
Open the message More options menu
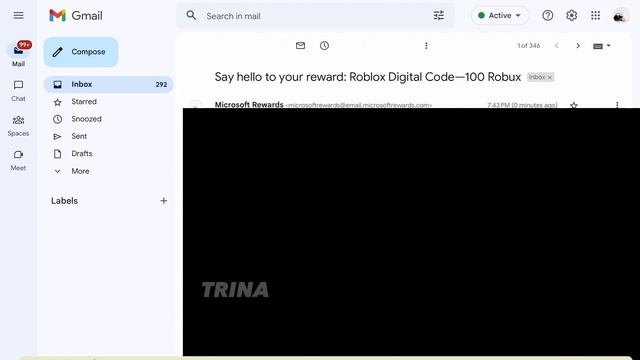point(617,105)
